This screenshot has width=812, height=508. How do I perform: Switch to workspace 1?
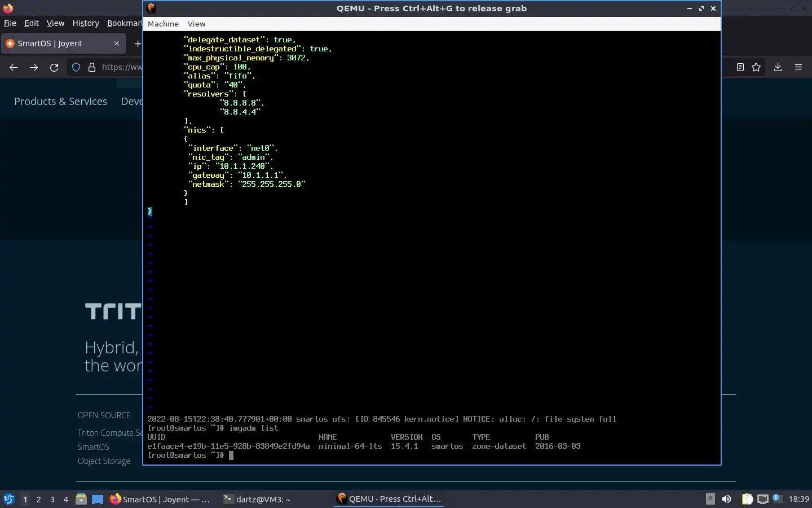25,499
